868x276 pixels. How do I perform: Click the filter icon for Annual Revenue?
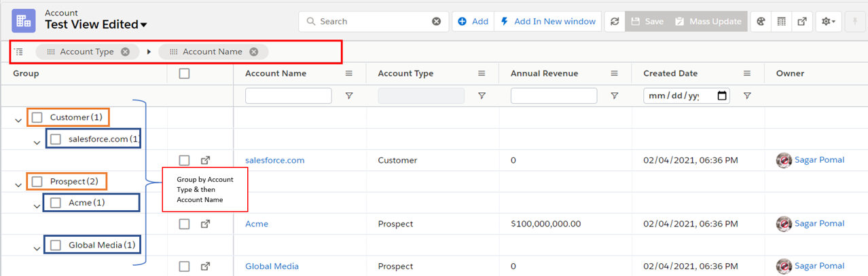614,96
